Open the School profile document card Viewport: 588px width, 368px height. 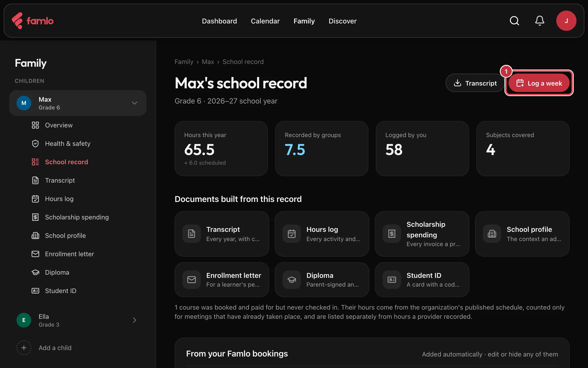coord(522,234)
